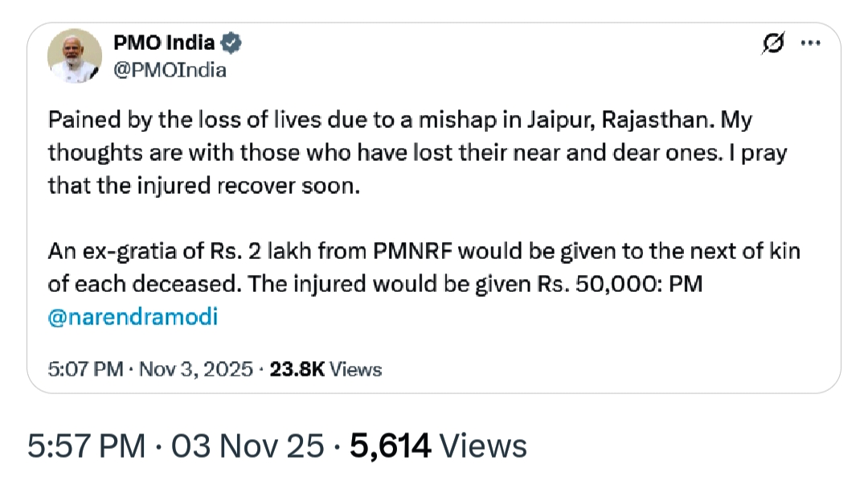868x489 pixels.
Task: Open the three-dot more options menu
Action: tap(811, 45)
